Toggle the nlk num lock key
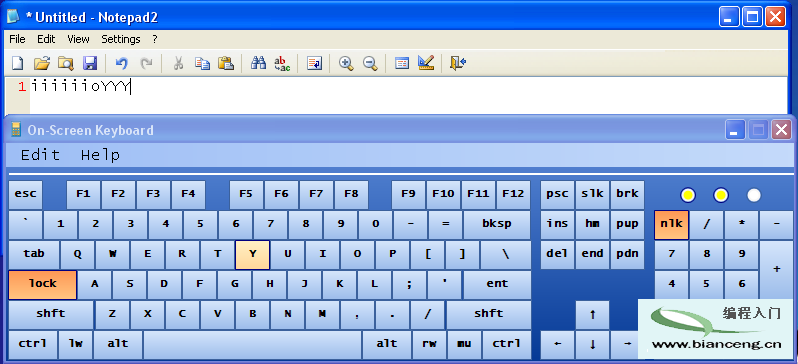The height and width of the screenshot is (364, 798). [x=671, y=225]
